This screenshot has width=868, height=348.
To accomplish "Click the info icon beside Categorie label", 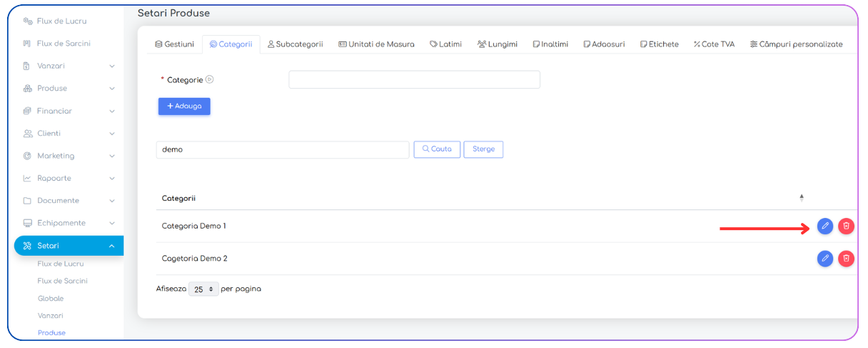I will 210,79.
